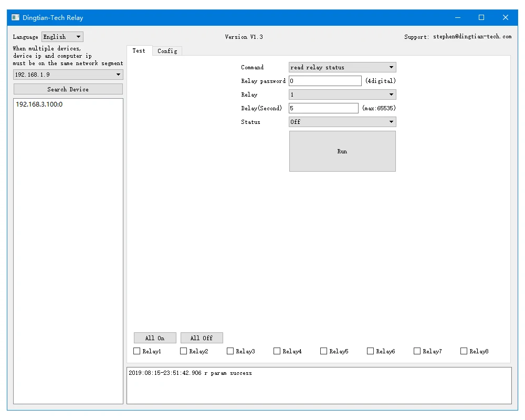This screenshot has width=525, height=420.
Task: Click the Relay password input field
Action: 325,81
